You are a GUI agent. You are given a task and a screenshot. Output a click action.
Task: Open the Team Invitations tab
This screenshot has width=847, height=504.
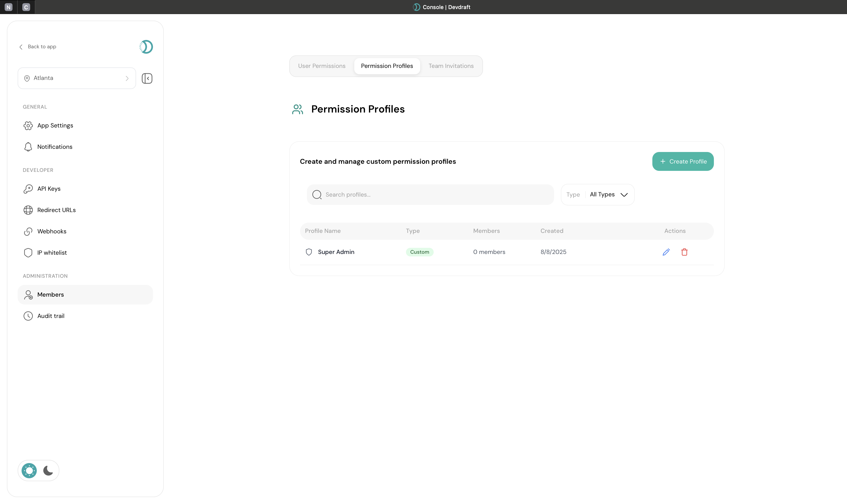[451, 66]
